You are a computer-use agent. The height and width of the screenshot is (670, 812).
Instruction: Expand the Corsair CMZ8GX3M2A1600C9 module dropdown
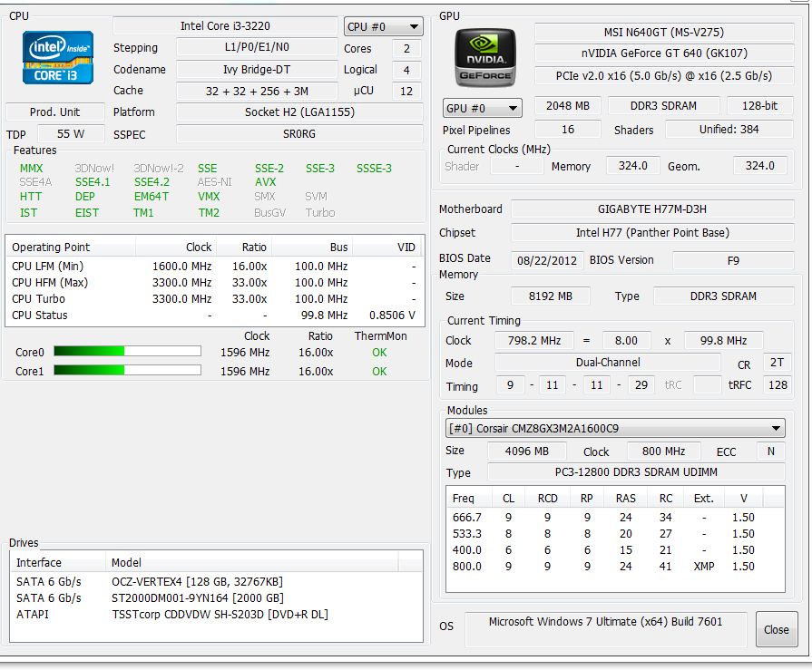pos(615,429)
